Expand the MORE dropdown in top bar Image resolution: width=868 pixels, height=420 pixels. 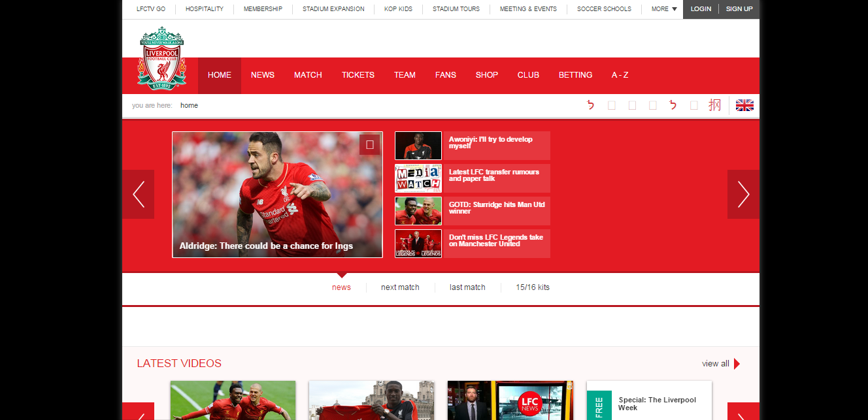tap(664, 9)
